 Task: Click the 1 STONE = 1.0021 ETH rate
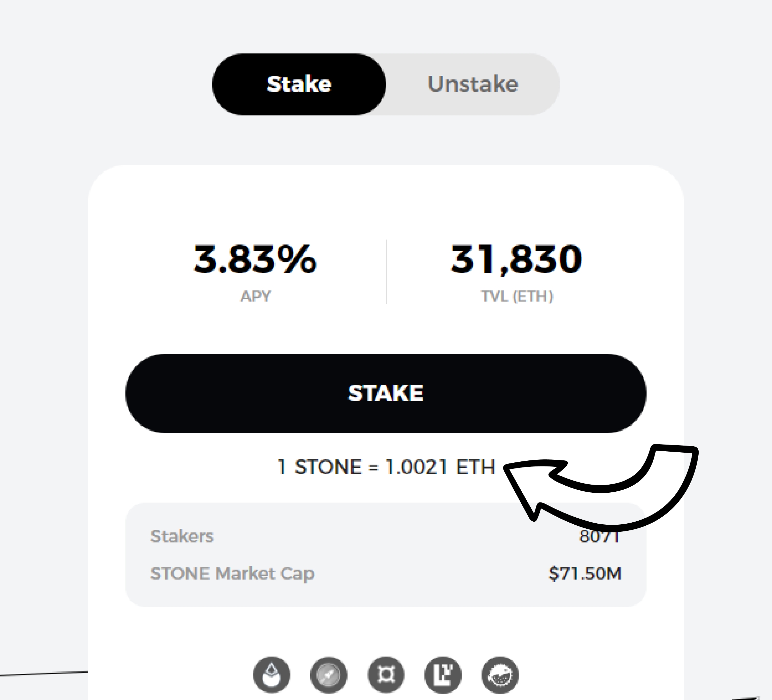[386, 467]
